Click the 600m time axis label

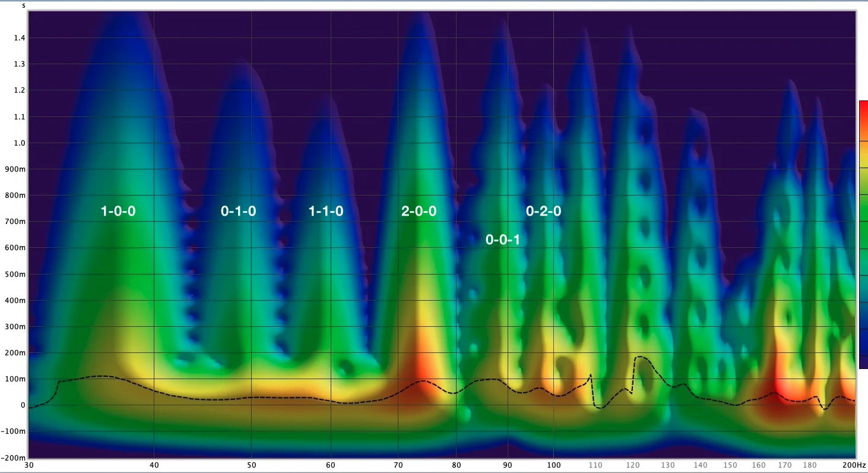tap(16, 248)
